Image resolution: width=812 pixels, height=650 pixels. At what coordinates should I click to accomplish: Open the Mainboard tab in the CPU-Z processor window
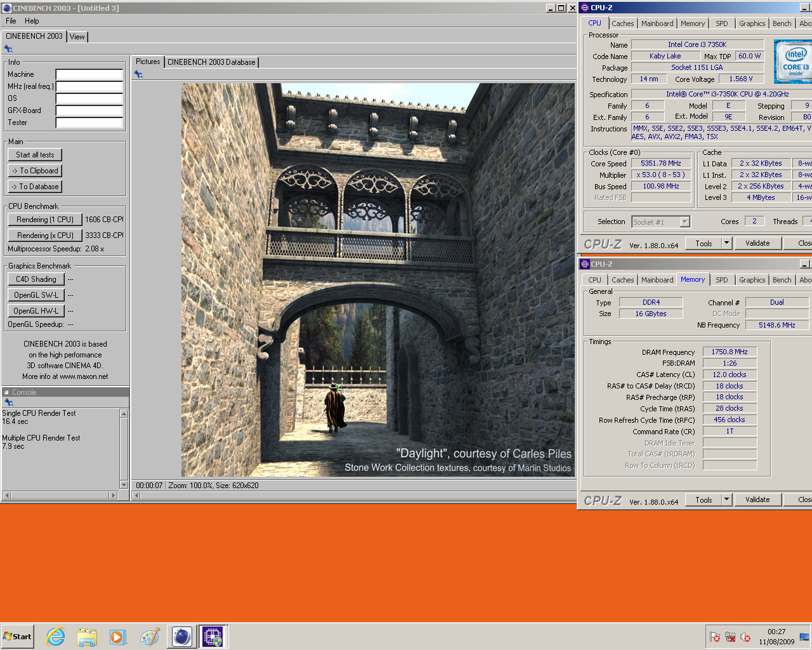[657, 23]
